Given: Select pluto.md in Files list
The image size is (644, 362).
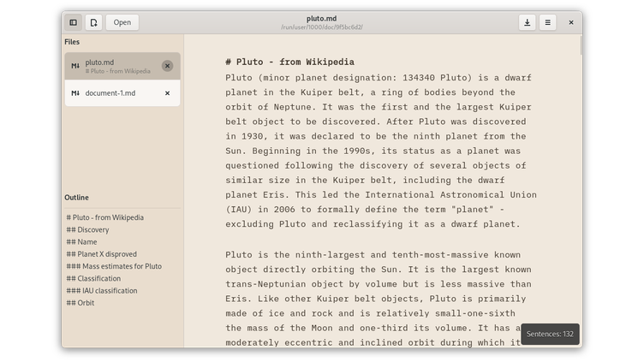Looking at the screenshot, I should point(116,66).
